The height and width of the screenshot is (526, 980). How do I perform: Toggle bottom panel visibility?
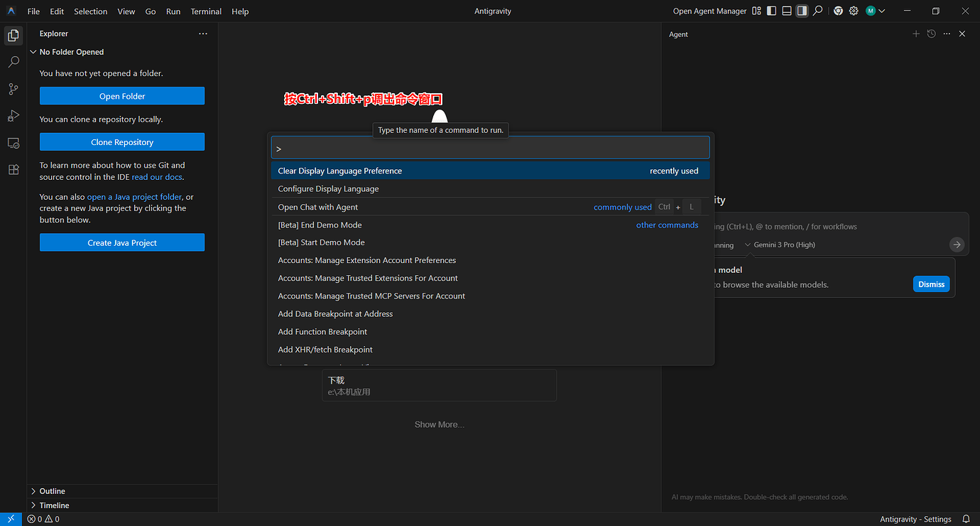pyautogui.click(x=787, y=11)
